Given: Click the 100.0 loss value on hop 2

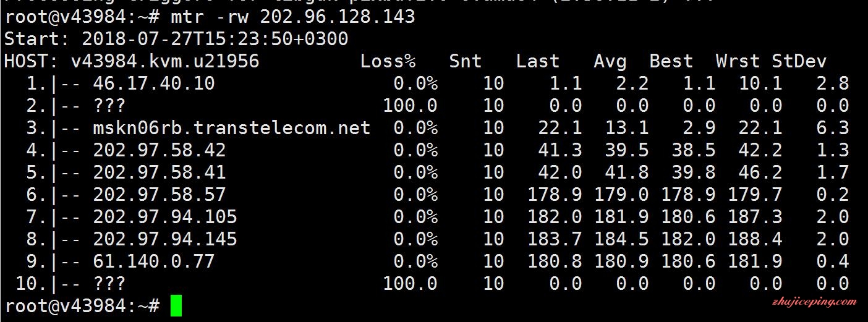Looking at the screenshot, I should click(x=410, y=106).
